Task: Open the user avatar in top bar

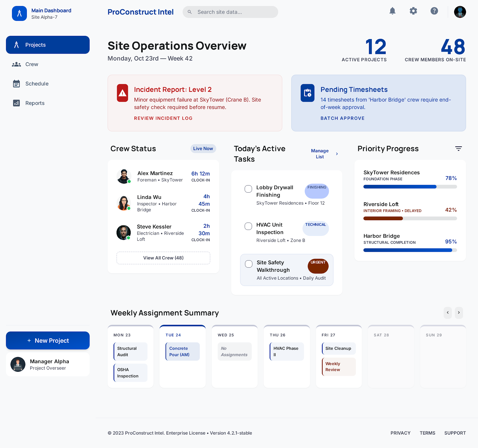Action: (x=460, y=12)
